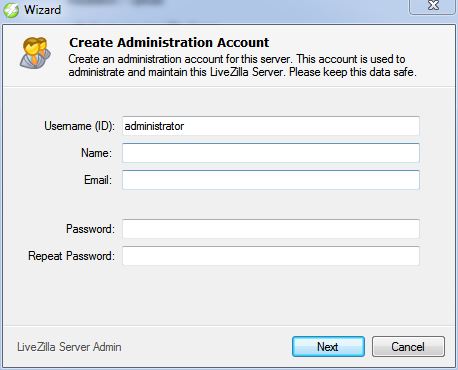Click the Name label text

tap(97, 153)
